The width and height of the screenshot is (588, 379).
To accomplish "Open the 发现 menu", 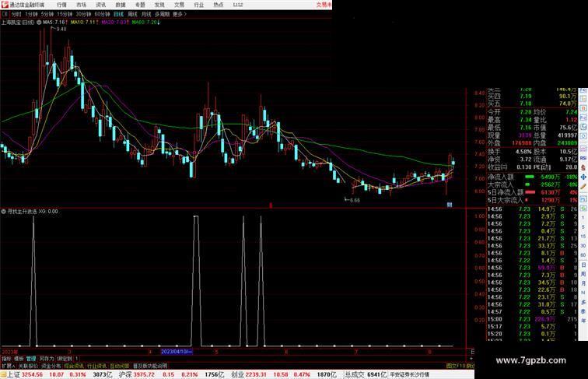I will coord(159,5).
